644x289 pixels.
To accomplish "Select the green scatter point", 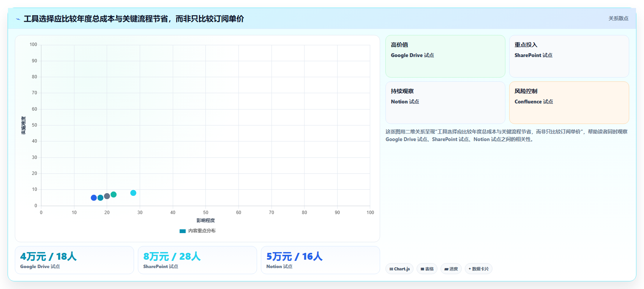I will point(114,194).
